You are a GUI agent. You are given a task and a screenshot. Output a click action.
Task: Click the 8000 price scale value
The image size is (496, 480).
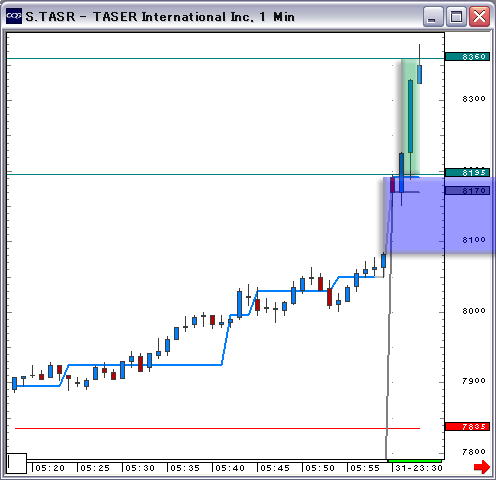pos(474,311)
